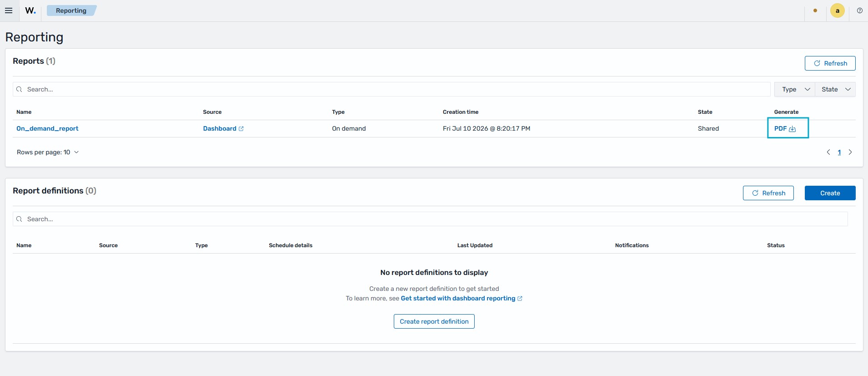Viewport: 868px width, 376px height.
Task: Open the Dashboard source link
Action: tap(223, 128)
